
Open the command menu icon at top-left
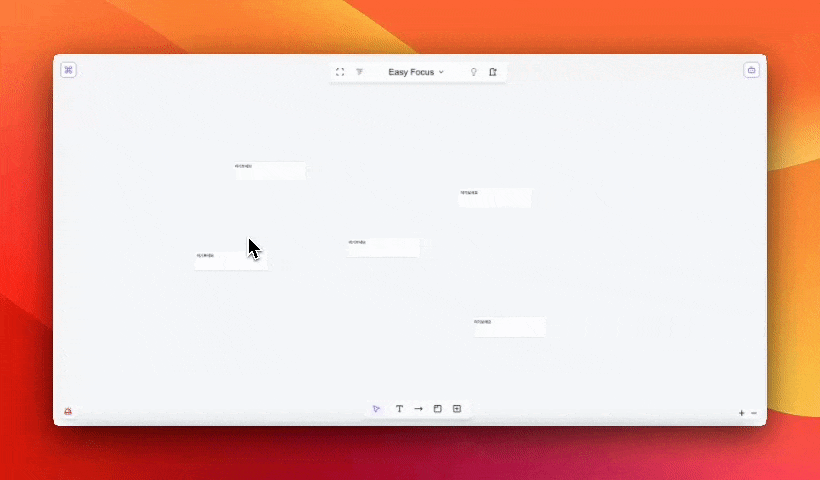69,70
